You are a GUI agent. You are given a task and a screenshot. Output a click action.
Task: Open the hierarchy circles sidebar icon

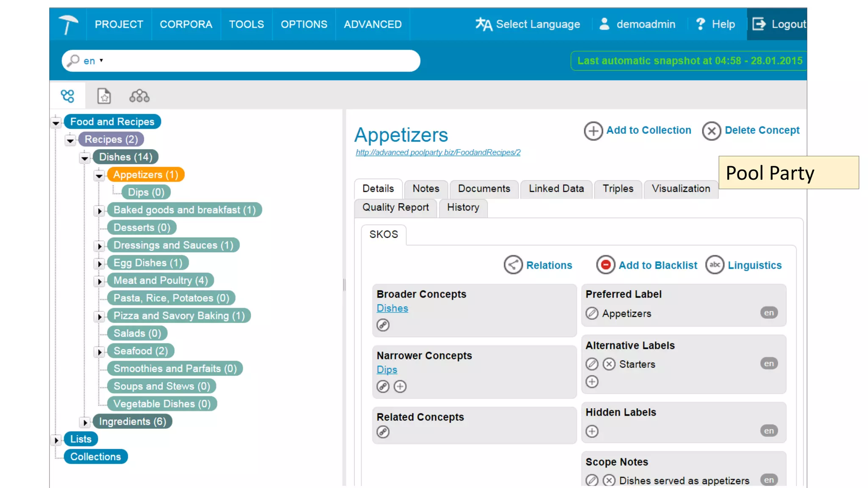point(139,96)
